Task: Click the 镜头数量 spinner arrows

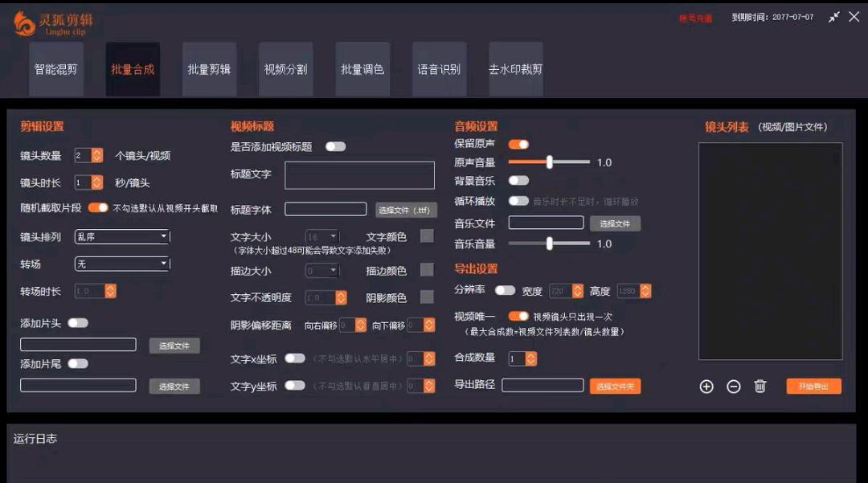Action: 97,155
